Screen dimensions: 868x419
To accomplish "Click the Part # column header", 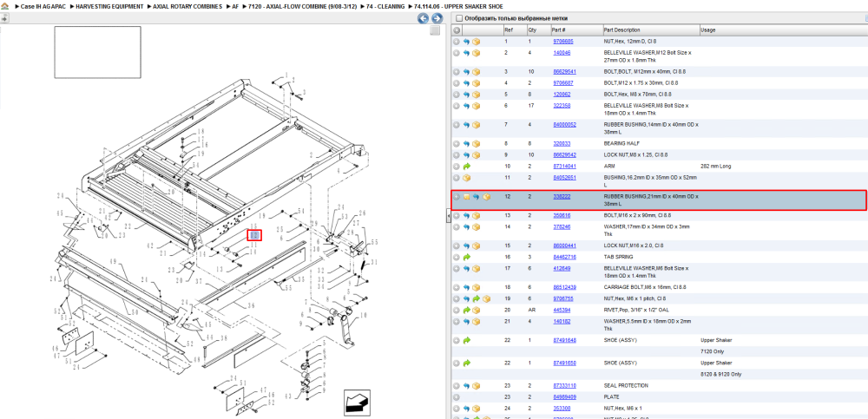I will click(x=575, y=30).
